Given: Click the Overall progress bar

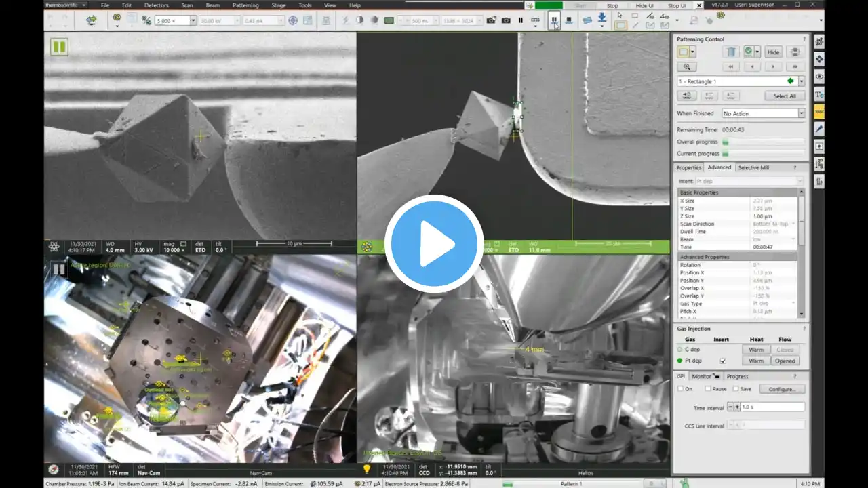Looking at the screenshot, I should coord(763,142).
